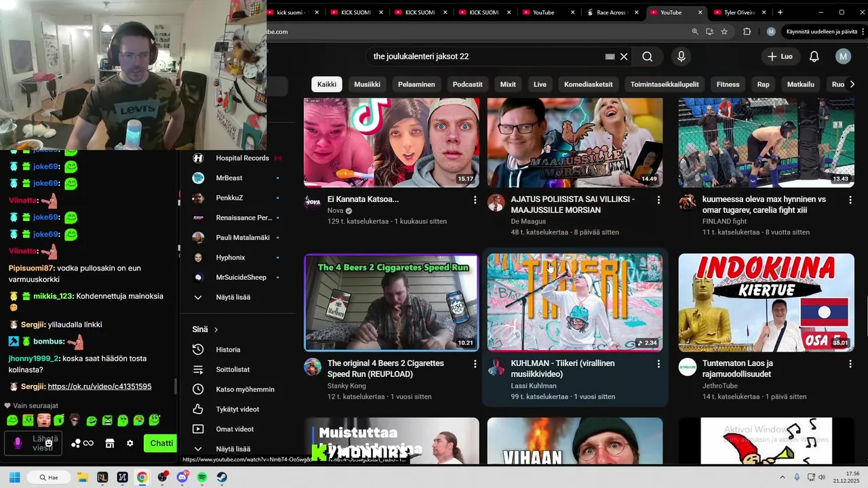This screenshot has width=868, height=488.
Task: Open the INDOKIINA KIERTUE video thumbnail
Action: tap(766, 302)
